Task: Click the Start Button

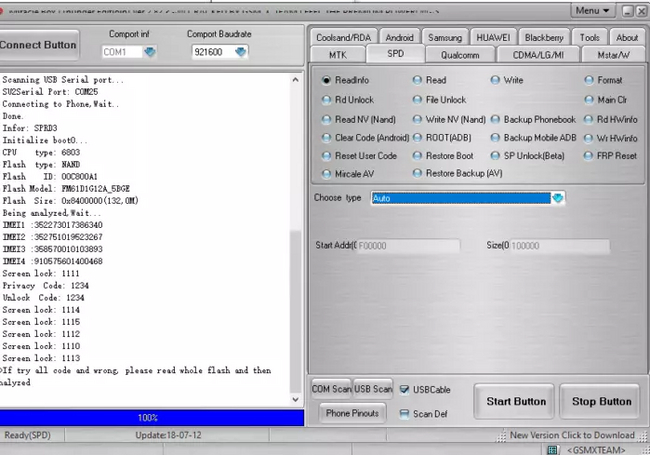Action: [x=516, y=402]
